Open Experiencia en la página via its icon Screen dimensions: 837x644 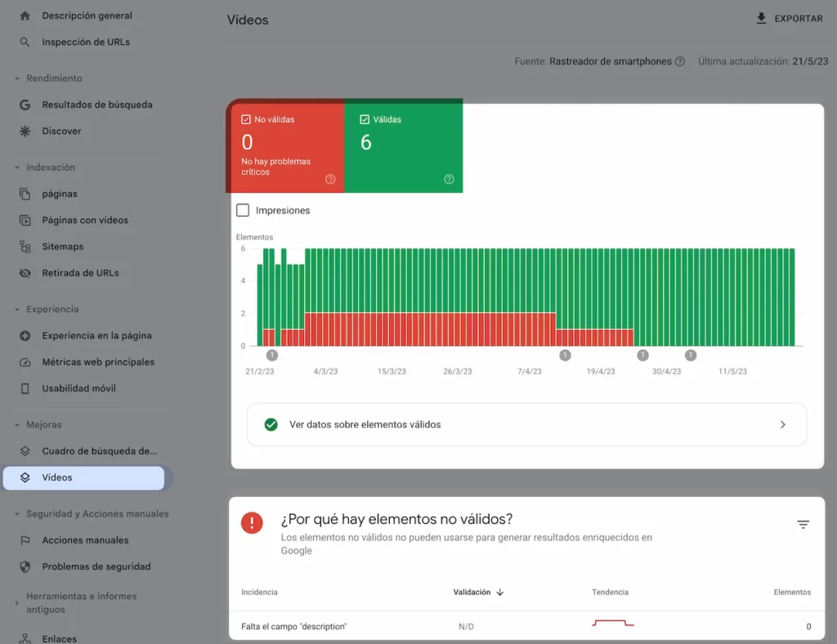[25, 335]
